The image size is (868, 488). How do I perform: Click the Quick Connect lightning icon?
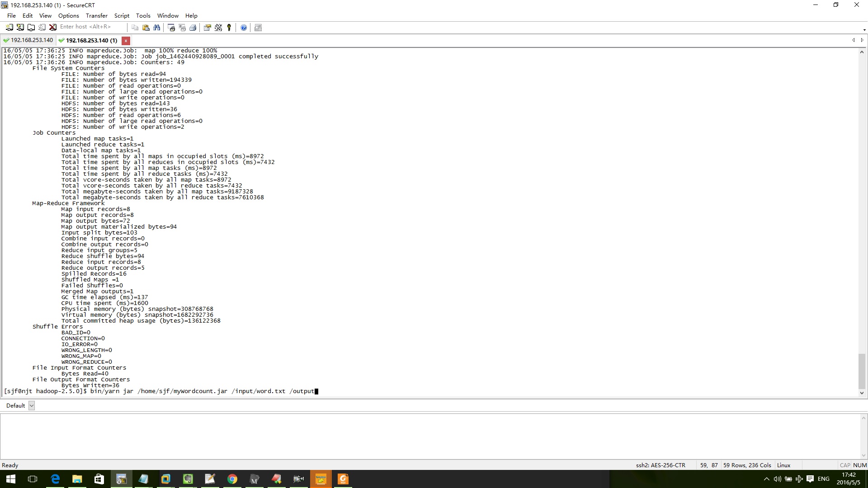pos(20,28)
